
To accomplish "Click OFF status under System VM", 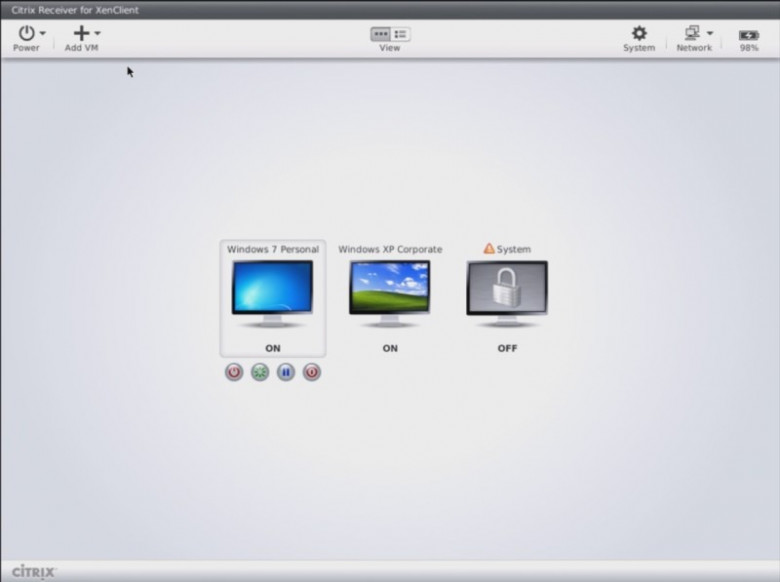I will coord(507,348).
